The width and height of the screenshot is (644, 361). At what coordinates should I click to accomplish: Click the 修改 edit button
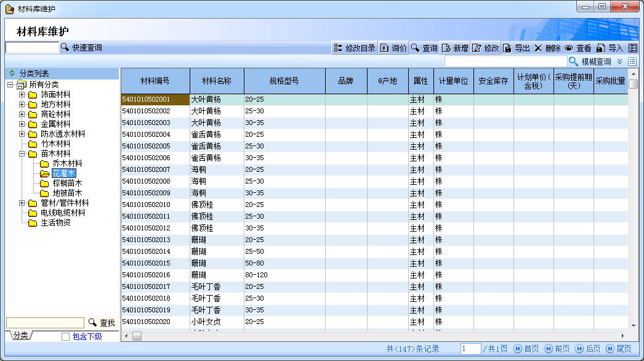click(486, 48)
